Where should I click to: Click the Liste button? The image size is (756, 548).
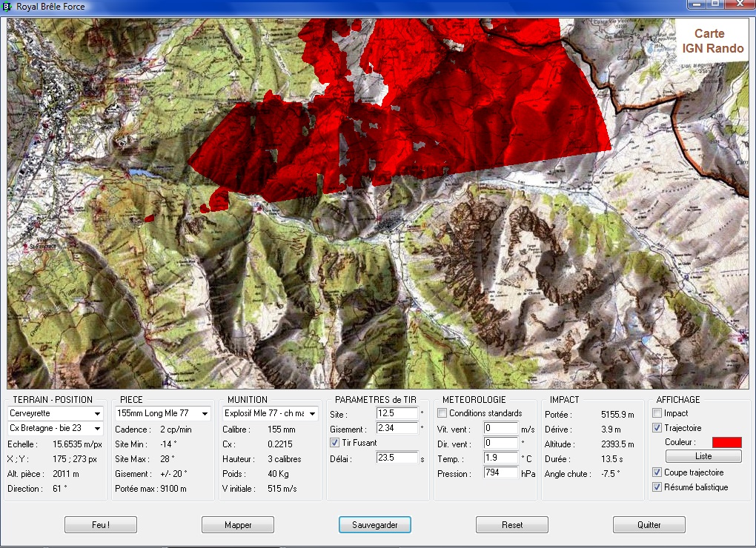(703, 456)
